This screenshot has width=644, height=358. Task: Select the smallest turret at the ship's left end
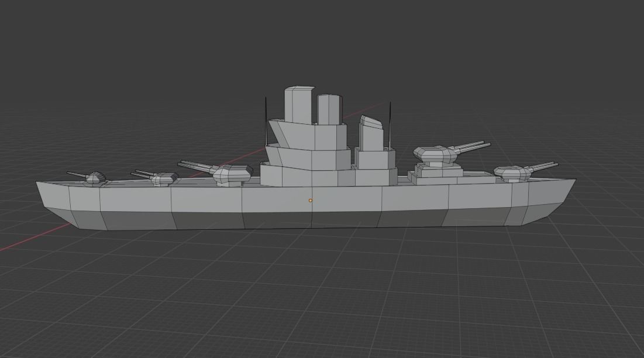tap(88, 177)
